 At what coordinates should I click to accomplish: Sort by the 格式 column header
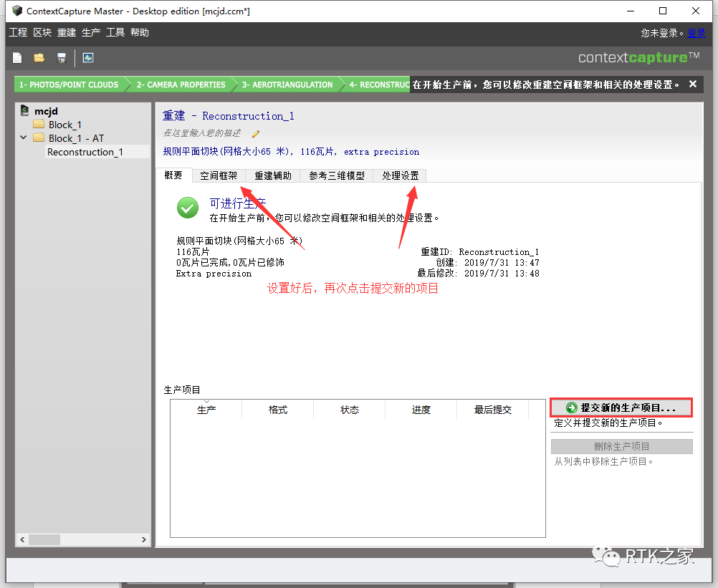point(277,410)
